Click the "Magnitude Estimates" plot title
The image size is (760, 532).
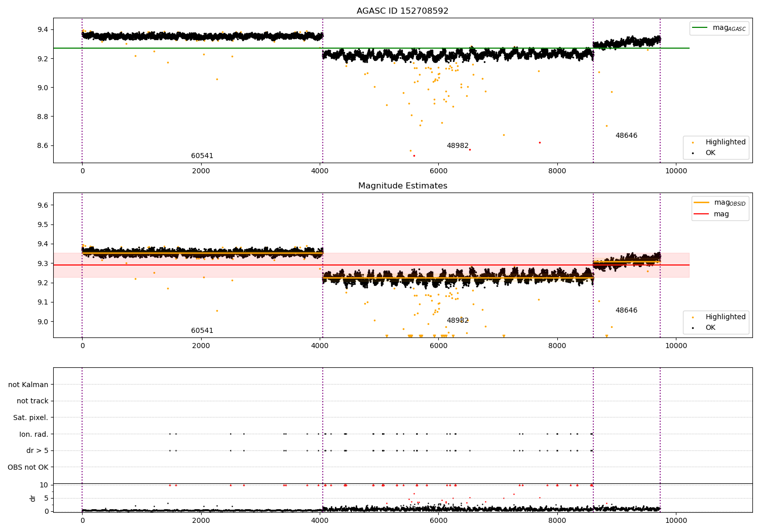402,186
